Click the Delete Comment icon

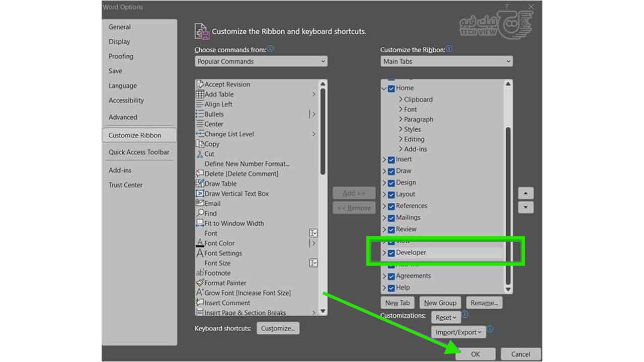pyautogui.click(x=200, y=173)
